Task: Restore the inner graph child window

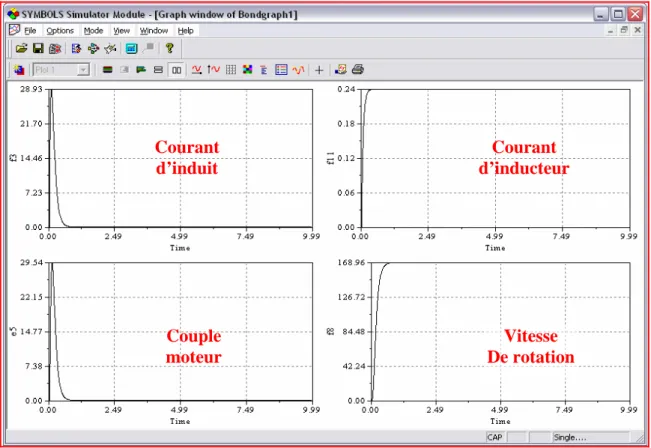Action: pos(624,30)
